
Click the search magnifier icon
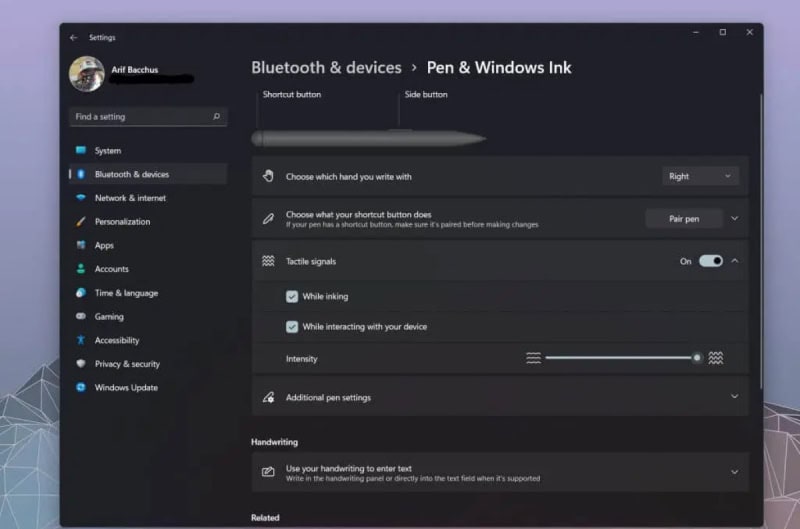(x=217, y=117)
